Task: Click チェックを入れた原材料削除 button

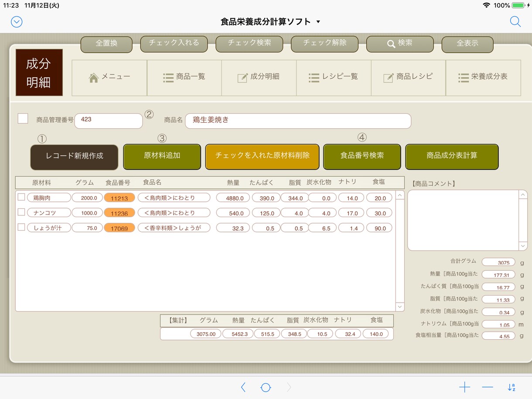Action: 262,157
